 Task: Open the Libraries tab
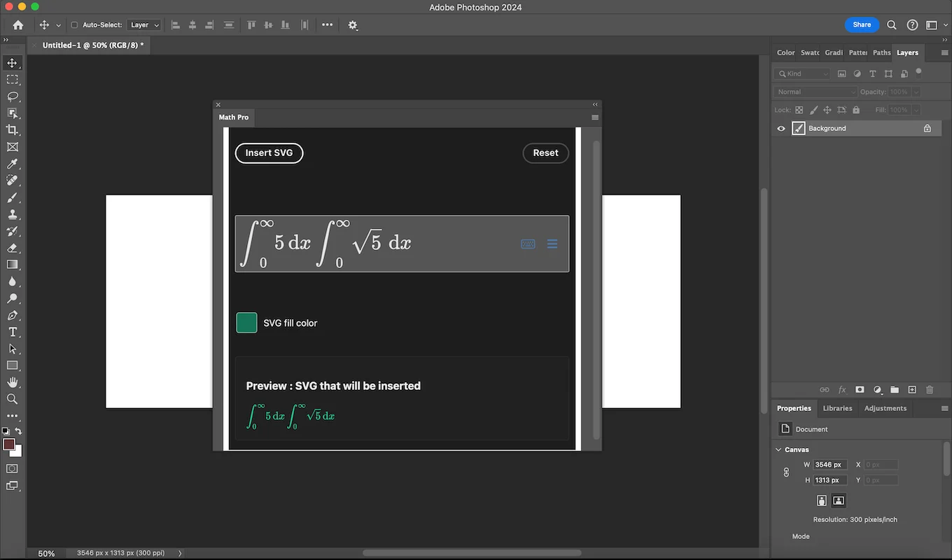(837, 408)
